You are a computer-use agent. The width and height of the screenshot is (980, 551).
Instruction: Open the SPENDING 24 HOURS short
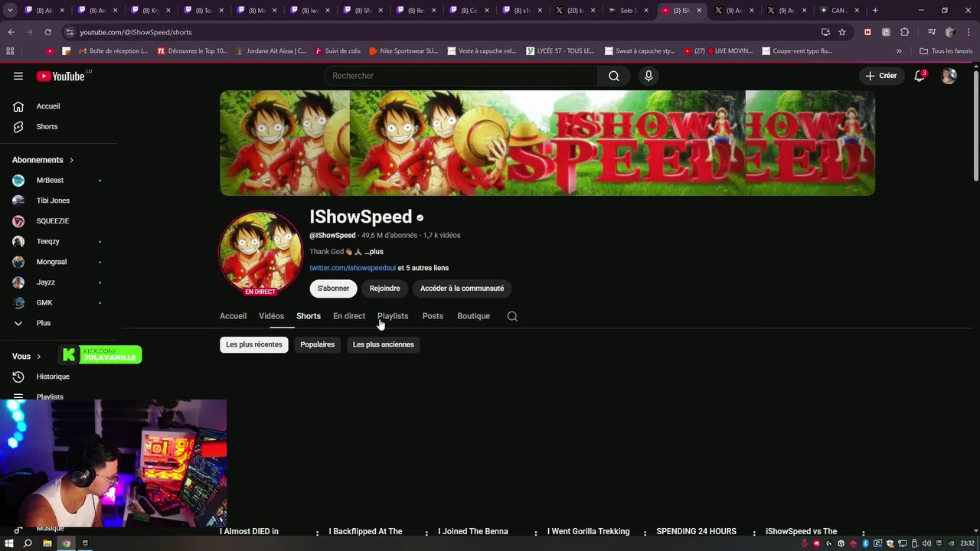tap(696, 531)
